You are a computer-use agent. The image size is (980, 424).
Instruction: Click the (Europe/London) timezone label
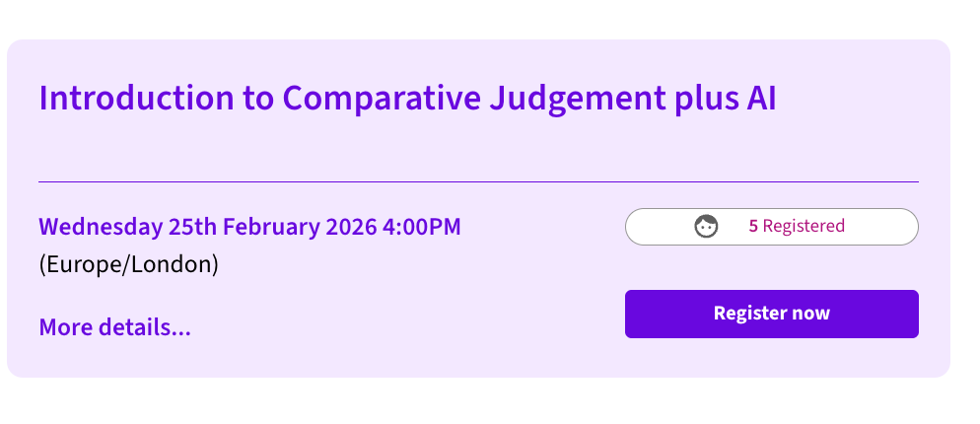[128, 264]
